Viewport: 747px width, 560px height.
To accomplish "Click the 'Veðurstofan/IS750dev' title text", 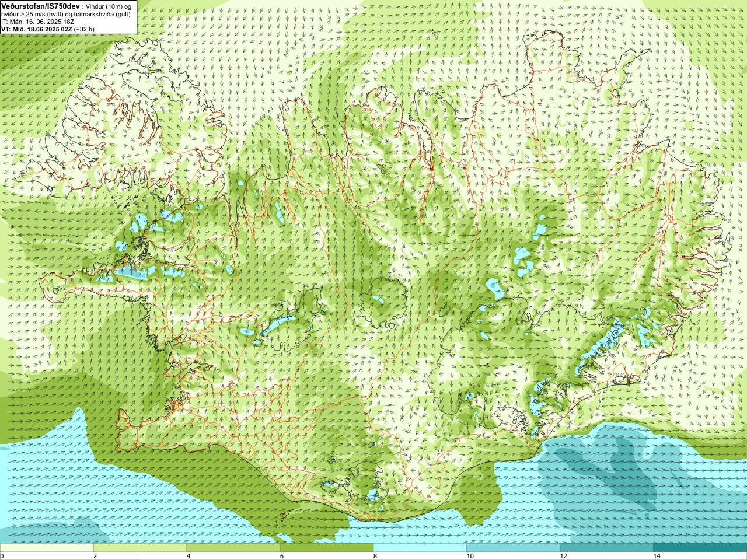I will click(41, 5).
